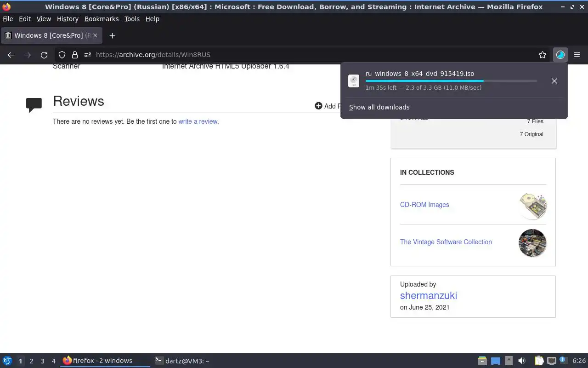Click the '7 Original' files text
This screenshot has width=588, height=368.
tap(531, 134)
